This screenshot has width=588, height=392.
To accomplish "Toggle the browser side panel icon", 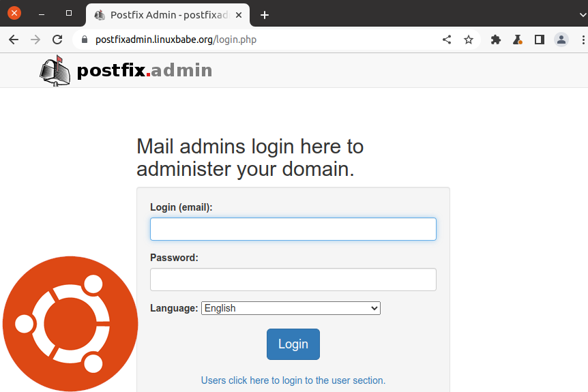I will [540, 40].
